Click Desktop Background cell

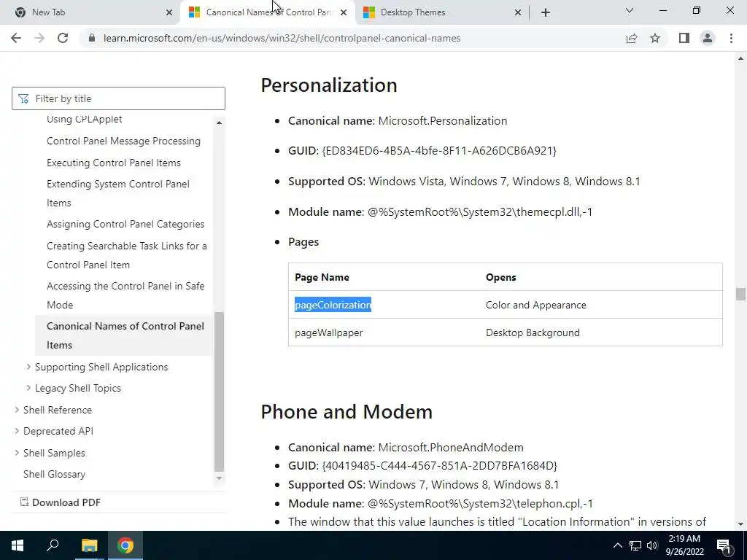pos(533,332)
